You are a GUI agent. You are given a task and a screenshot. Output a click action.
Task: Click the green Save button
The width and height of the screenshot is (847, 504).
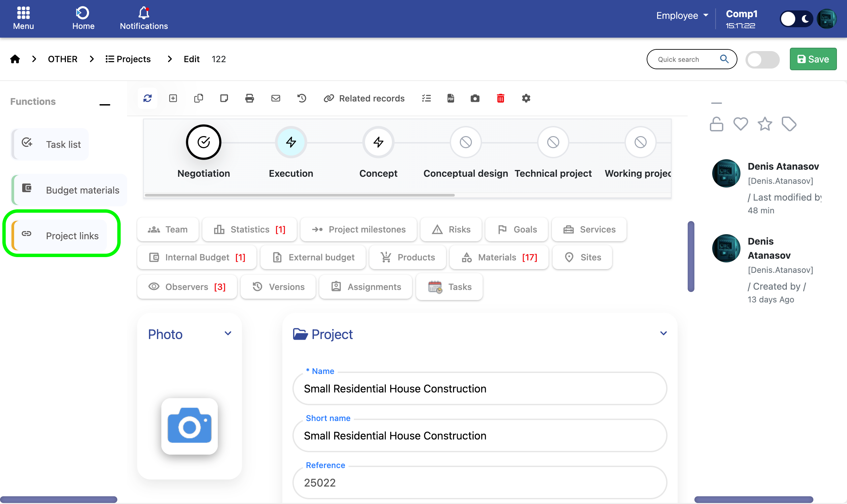point(813,59)
